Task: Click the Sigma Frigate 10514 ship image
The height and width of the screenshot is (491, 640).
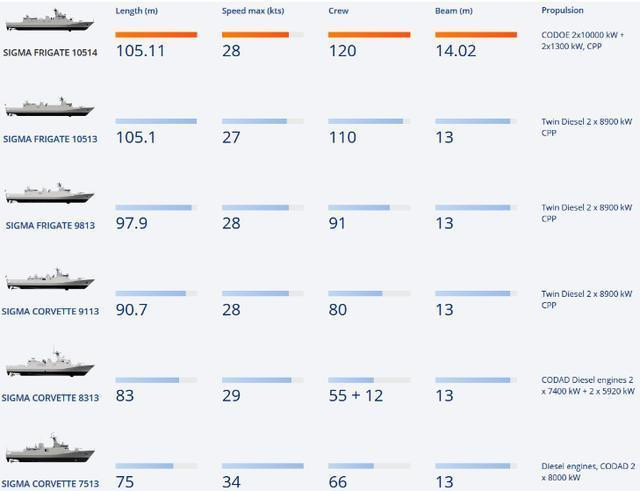Action: tap(49, 20)
